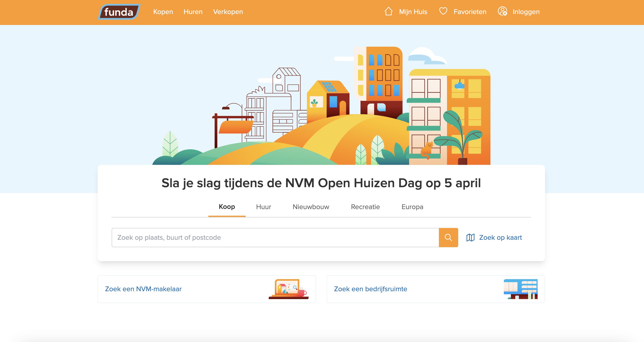Click the Mijn Huis house icon

pyautogui.click(x=388, y=11)
